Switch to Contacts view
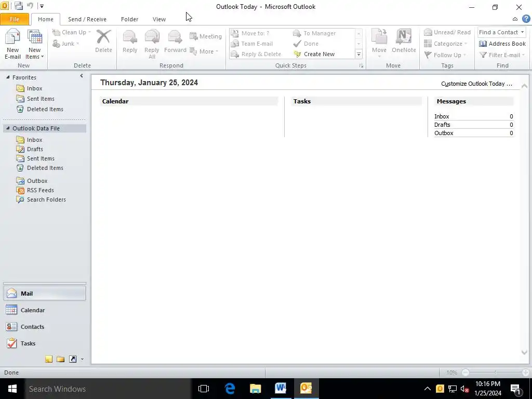The image size is (532, 399). 45,327
